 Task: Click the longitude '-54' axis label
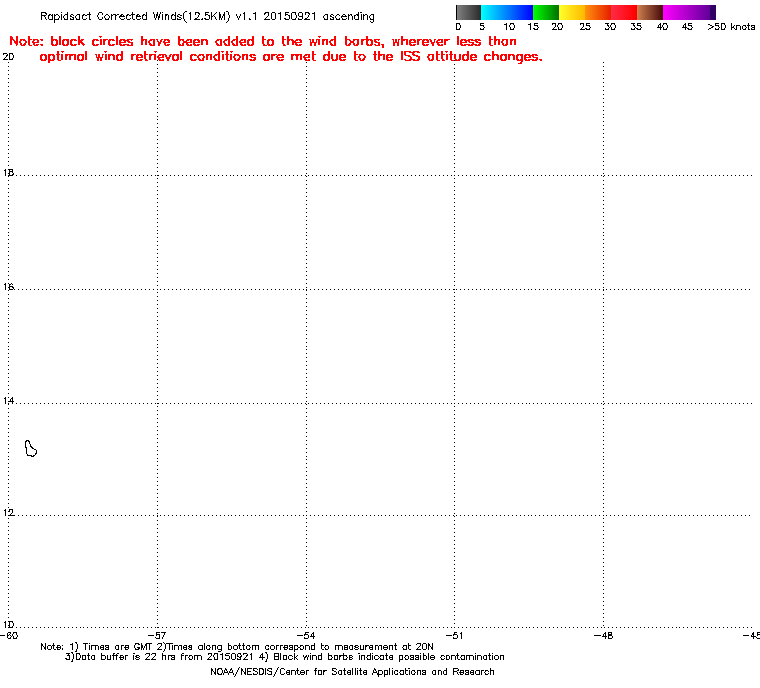point(306,635)
